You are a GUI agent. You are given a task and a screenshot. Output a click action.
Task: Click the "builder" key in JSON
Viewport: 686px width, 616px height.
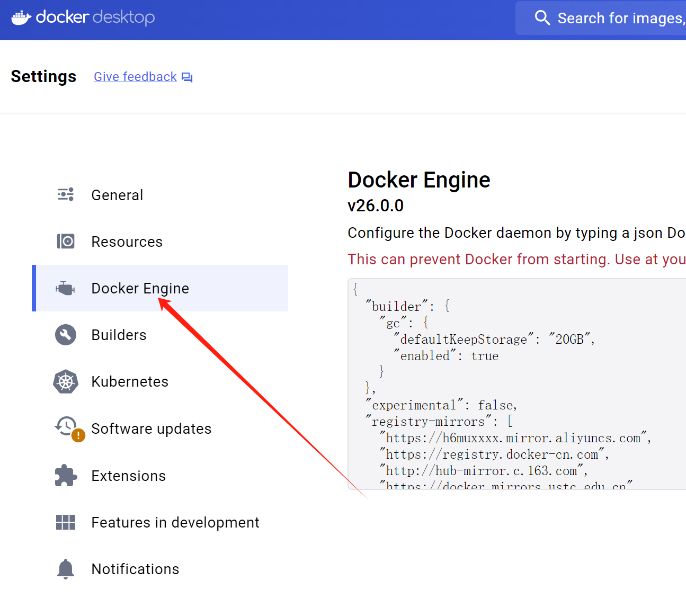tap(396, 306)
